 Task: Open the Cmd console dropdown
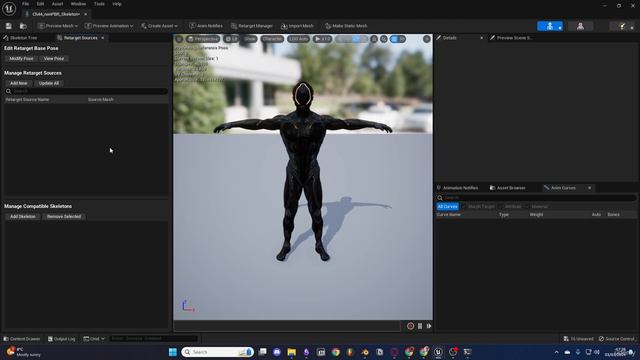94,339
